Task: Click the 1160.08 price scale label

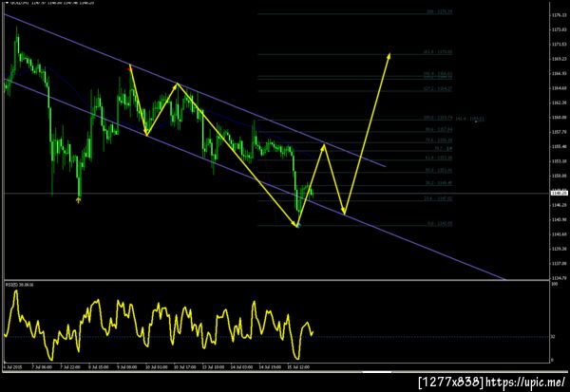Action: (559, 118)
